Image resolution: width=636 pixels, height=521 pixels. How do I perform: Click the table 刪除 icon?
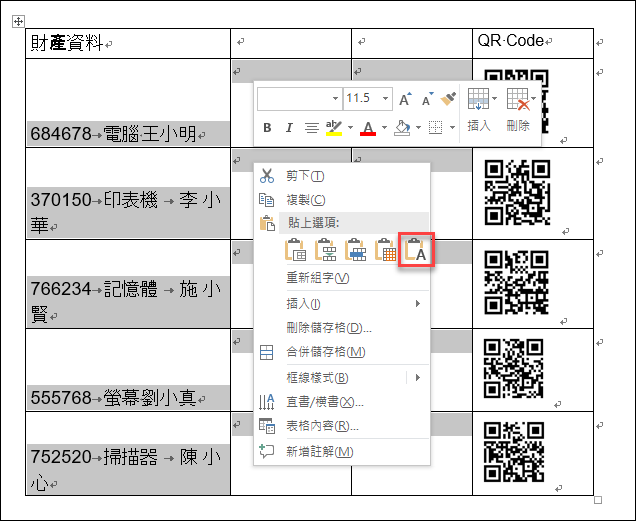518,99
